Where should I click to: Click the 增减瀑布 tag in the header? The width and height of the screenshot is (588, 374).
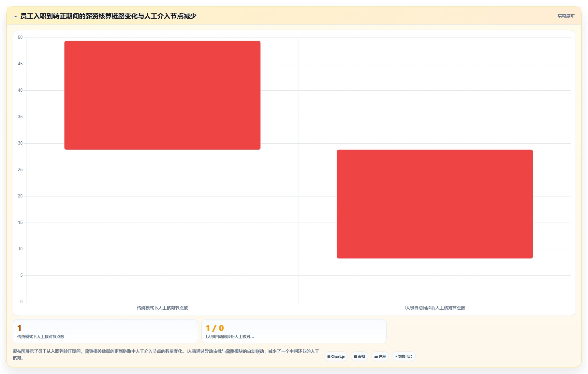coord(566,16)
